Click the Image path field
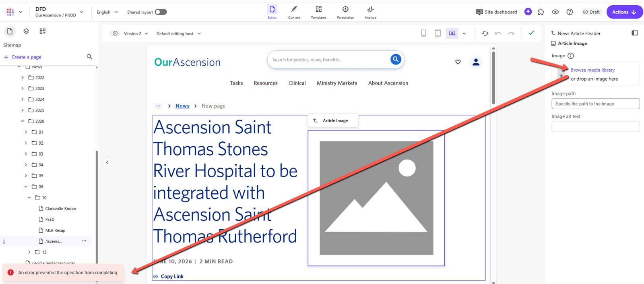This screenshot has width=644, height=284. tap(595, 104)
